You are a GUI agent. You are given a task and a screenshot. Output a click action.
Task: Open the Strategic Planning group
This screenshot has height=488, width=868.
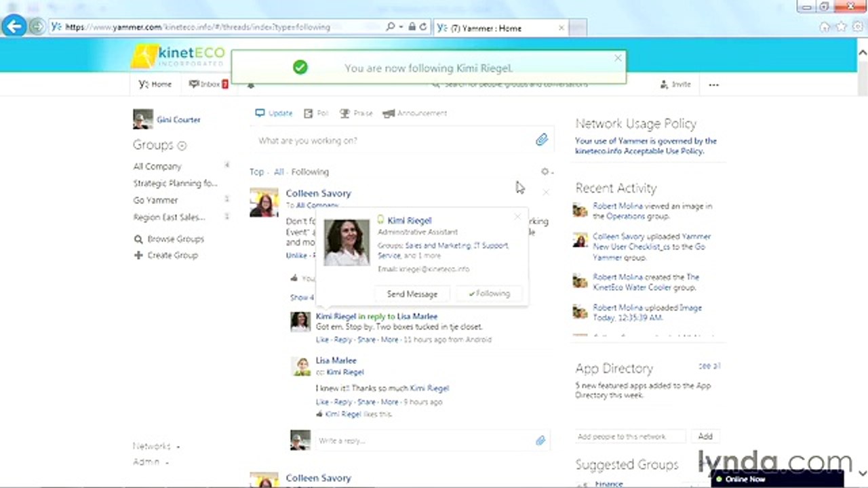[x=175, y=183]
